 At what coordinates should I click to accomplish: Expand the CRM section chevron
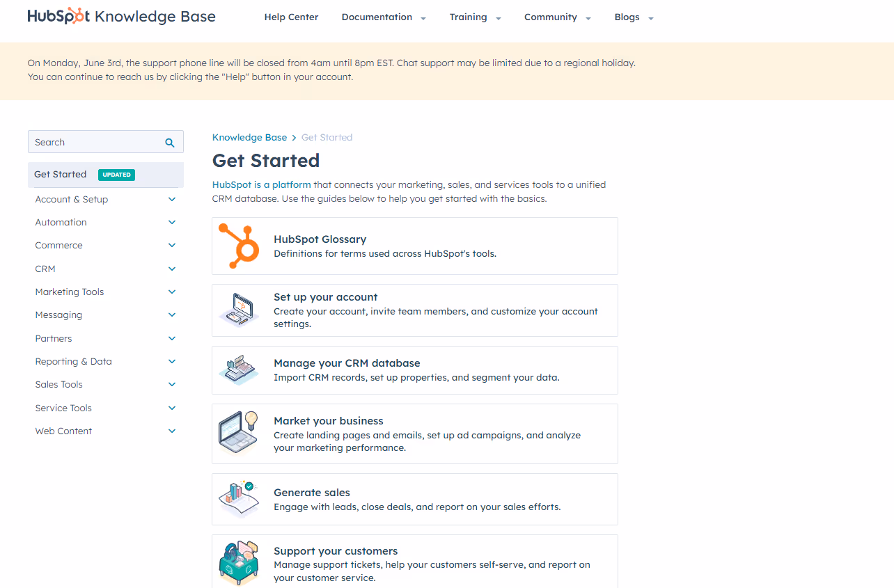pos(172,269)
